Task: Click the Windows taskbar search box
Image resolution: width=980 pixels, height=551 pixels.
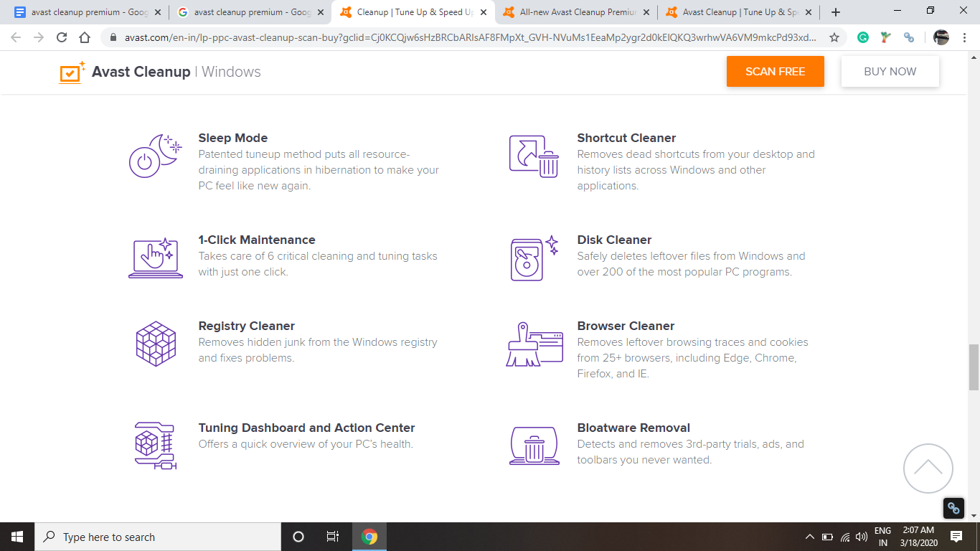Action: click(158, 537)
